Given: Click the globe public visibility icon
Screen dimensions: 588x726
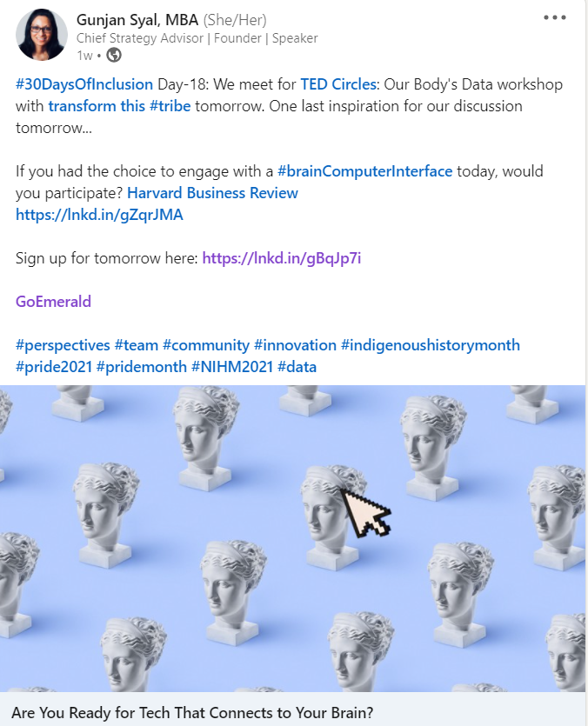Looking at the screenshot, I should point(114,55).
